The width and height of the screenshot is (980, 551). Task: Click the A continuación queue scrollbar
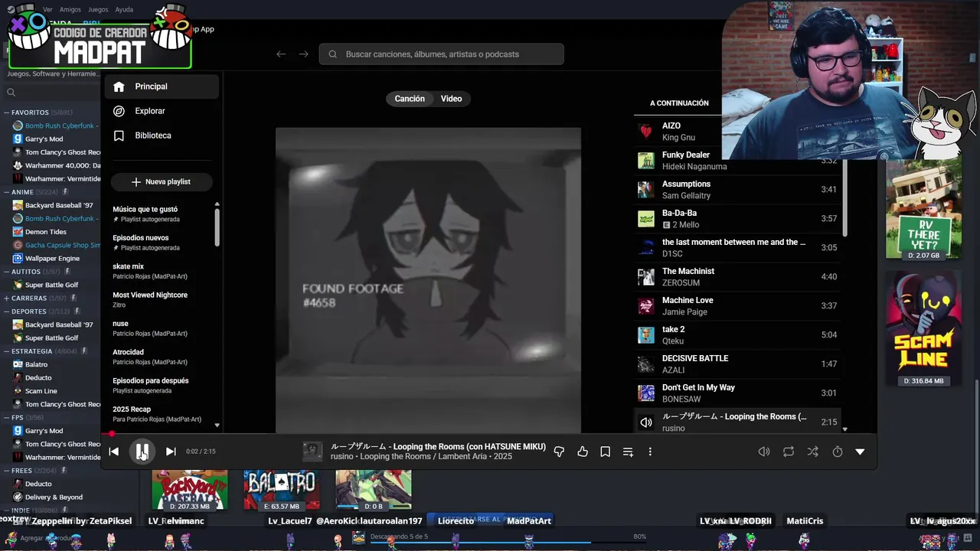pos(845,197)
